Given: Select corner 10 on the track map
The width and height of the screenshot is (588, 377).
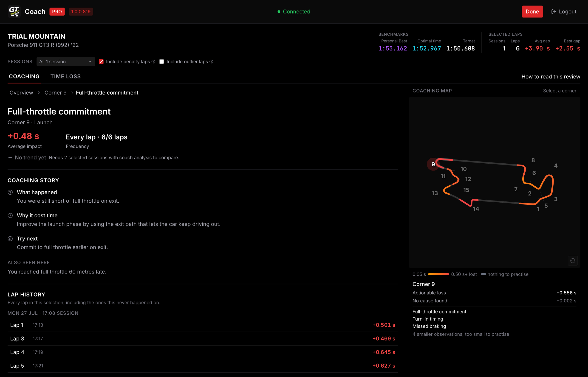Looking at the screenshot, I should point(464,169).
